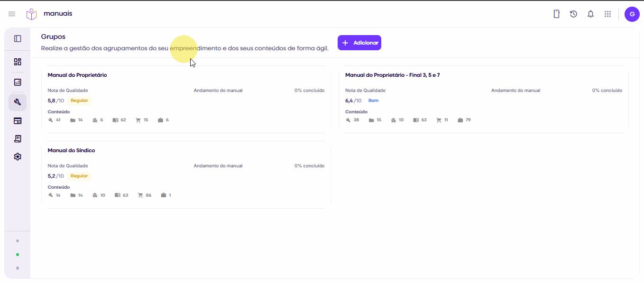Open the settings gear icon in sidebar
644x284 pixels.
[18, 156]
